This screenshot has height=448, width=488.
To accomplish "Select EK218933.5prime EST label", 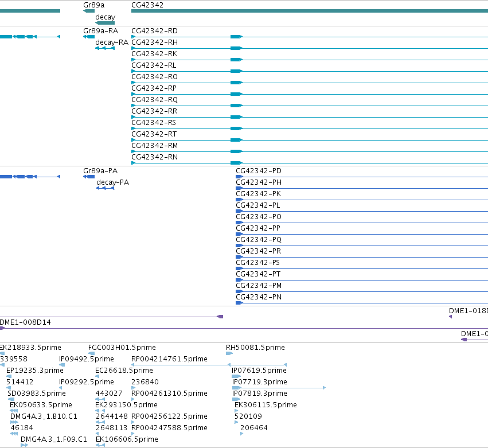I will (30, 348).
